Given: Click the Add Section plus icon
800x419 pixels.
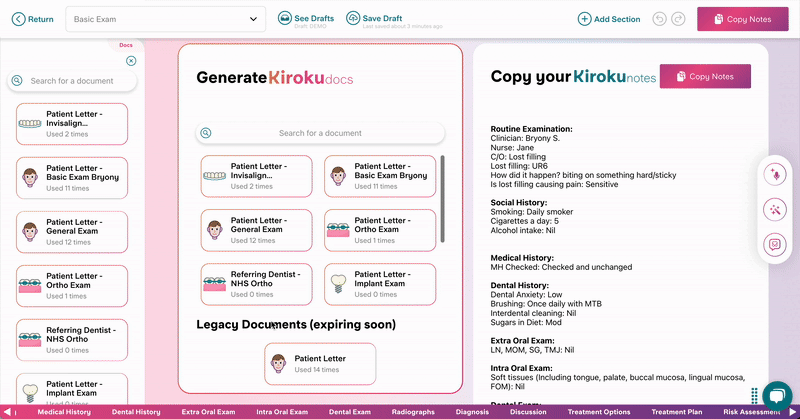Looking at the screenshot, I should click(x=584, y=19).
